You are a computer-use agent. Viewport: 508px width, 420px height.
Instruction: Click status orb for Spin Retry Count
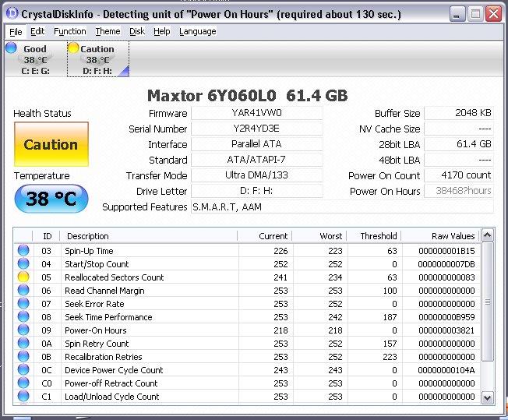point(23,343)
